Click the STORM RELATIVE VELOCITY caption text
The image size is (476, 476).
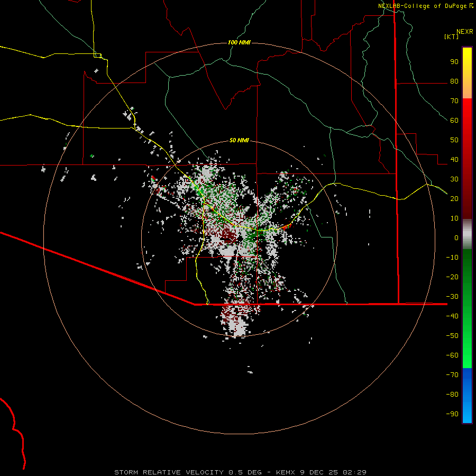tap(170, 472)
